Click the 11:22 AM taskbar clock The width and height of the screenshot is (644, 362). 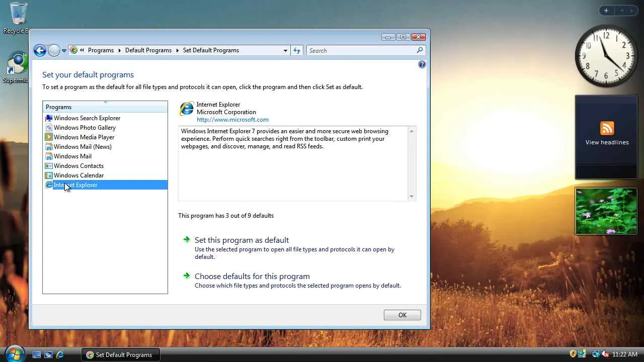pyautogui.click(x=625, y=354)
